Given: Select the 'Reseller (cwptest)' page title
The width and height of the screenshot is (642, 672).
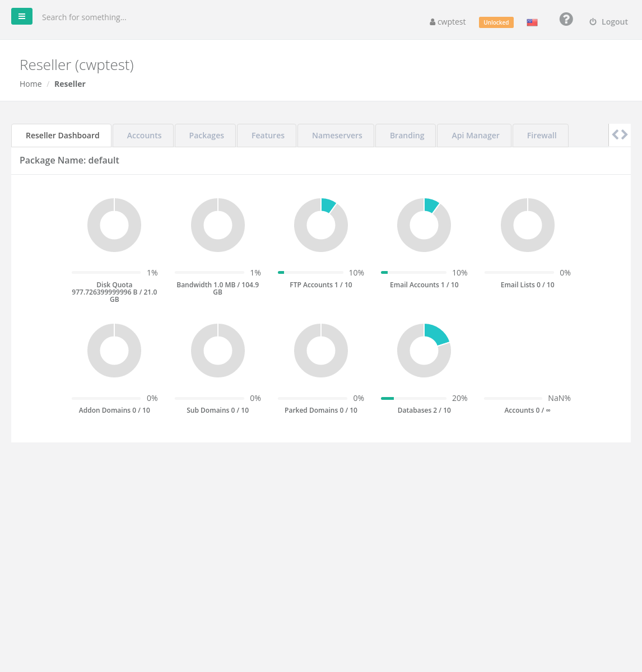Looking at the screenshot, I should pyautogui.click(x=77, y=65).
